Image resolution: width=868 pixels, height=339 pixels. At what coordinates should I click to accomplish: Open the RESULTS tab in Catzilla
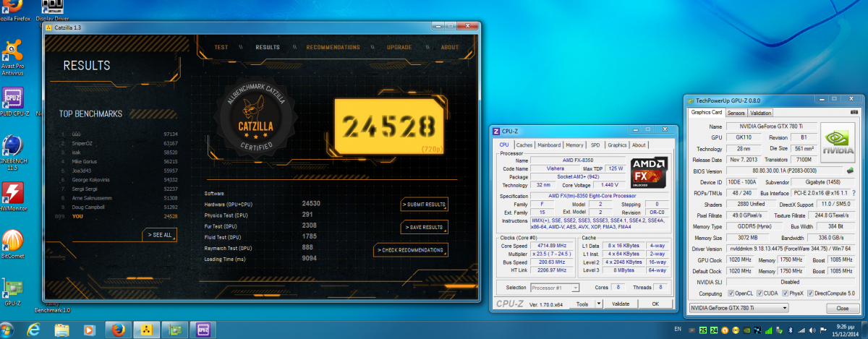pyautogui.click(x=268, y=48)
